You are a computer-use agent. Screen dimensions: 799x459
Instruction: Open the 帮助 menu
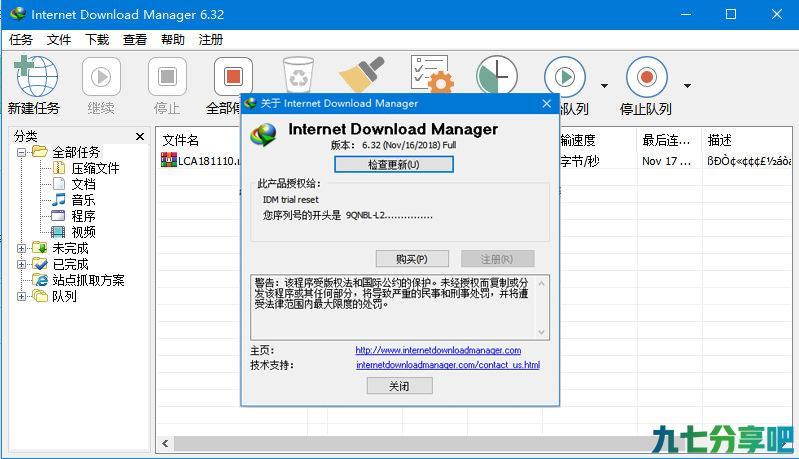click(173, 40)
